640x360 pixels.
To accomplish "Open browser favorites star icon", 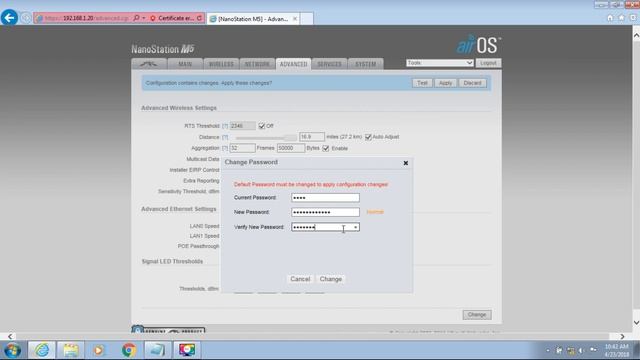I will click(621, 18).
